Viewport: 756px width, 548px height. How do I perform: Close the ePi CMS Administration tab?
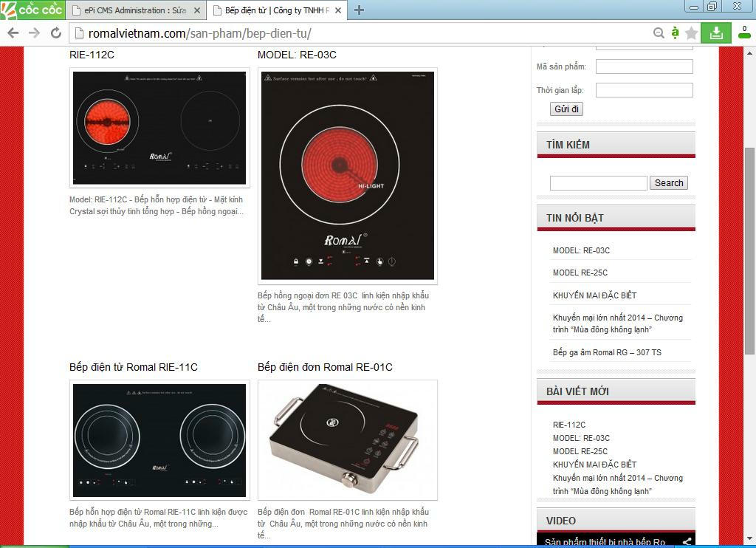click(196, 10)
